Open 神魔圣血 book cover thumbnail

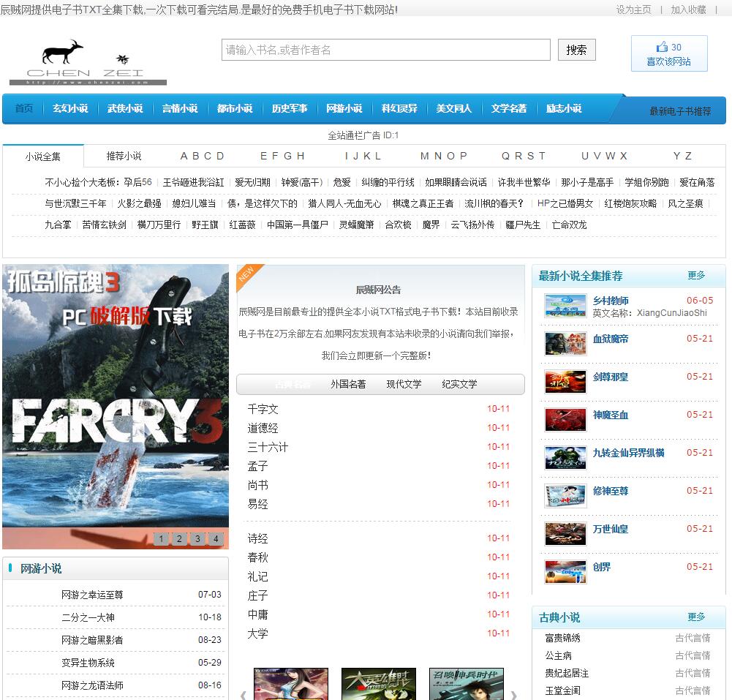click(x=565, y=421)
